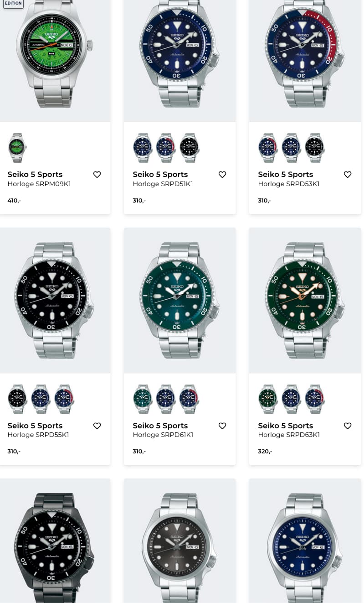364x603 pixels.
Task: Select teal variant thumbnail under SRPD61K1
Action: [x=143, y=399]
